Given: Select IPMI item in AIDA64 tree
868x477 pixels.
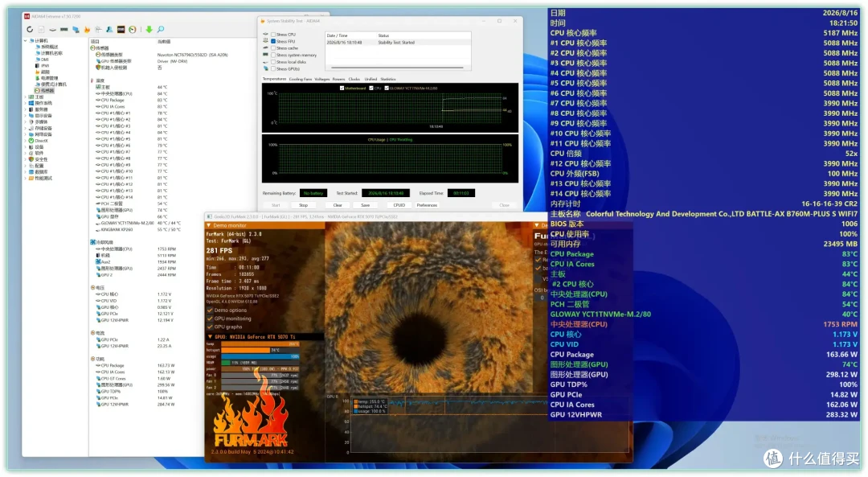Looking at the screenshot, I should pos(42,65).
